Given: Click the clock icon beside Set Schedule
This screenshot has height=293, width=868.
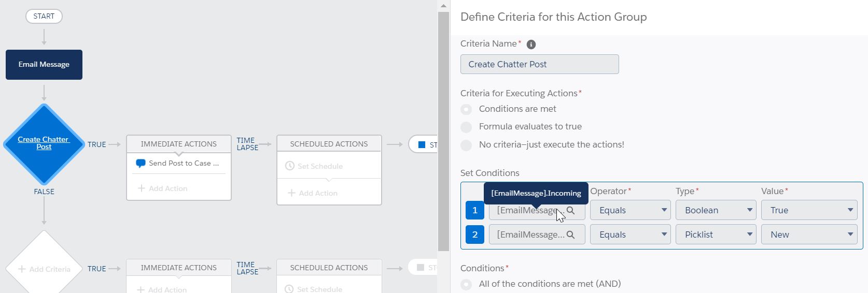Looking at the screenshot, I should pyautogui.click(x=290, y=166).
